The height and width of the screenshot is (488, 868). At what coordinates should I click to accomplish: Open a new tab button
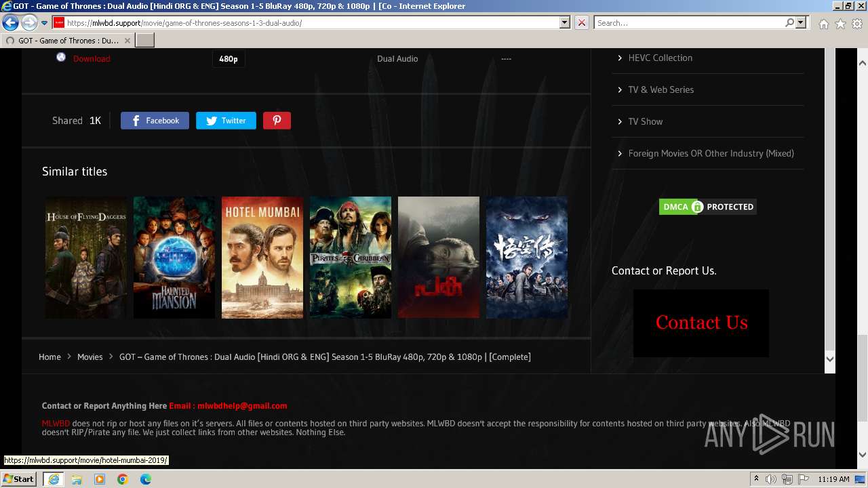click(x=145, y=41)
